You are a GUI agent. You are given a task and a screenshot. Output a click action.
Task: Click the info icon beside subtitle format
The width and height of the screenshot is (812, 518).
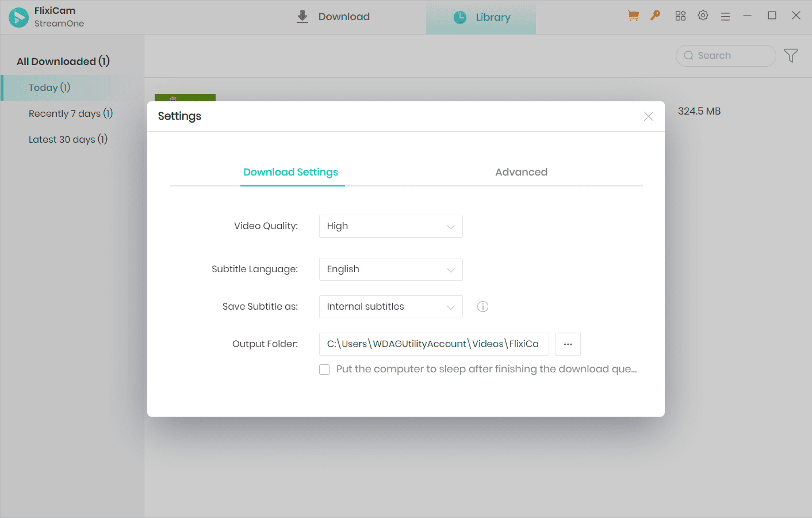click(482, 307)
